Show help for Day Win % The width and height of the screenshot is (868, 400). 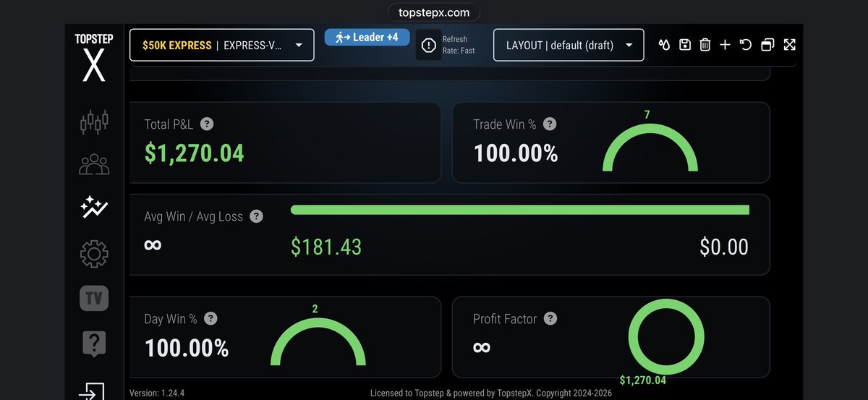point(210,318)
